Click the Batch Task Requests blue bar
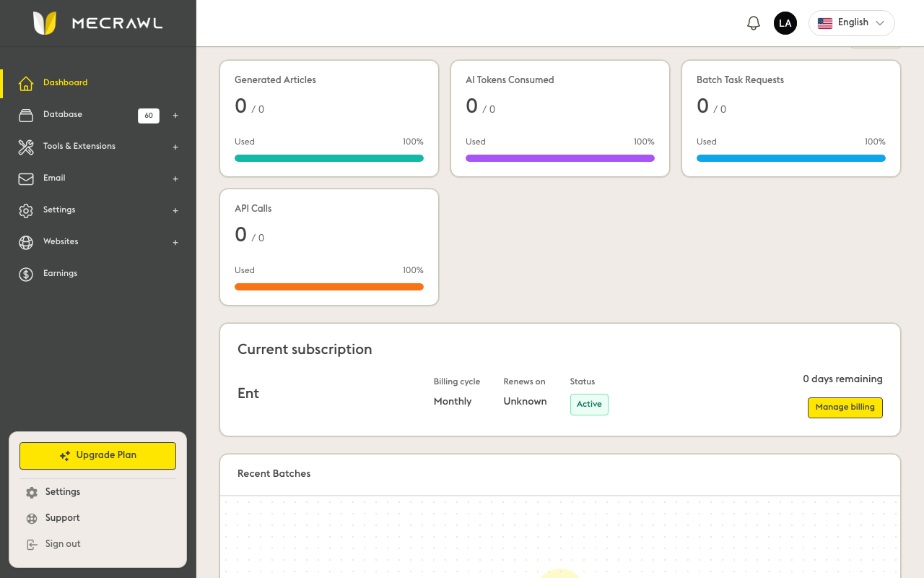This screenshot has height=578, width=924. pos(791,158)
